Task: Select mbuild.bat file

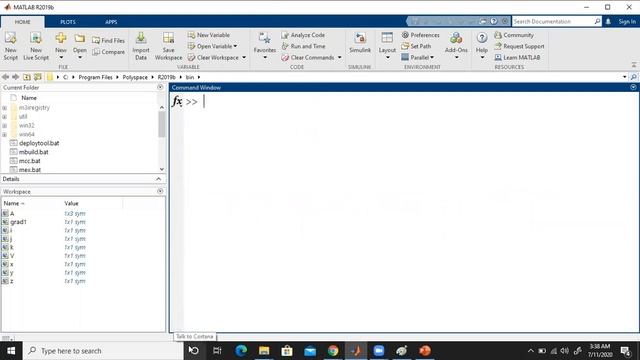Action: tap(33, 152)
